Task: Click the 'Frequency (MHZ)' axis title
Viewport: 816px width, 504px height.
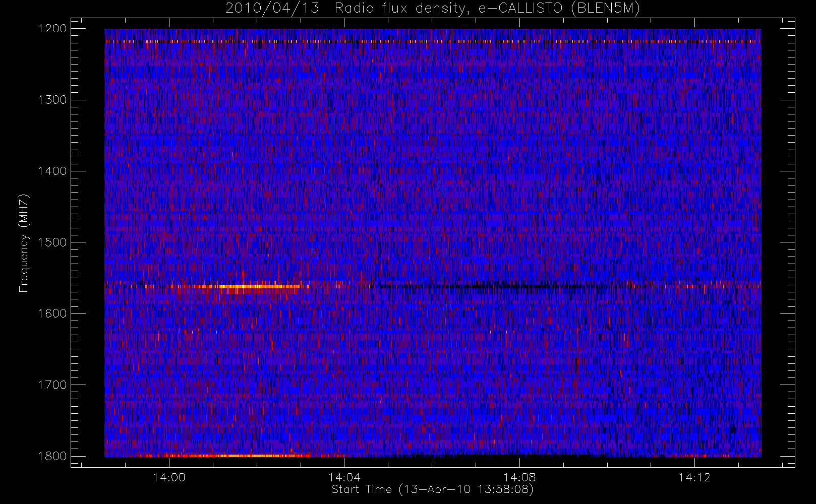Action: pos(24,243)
